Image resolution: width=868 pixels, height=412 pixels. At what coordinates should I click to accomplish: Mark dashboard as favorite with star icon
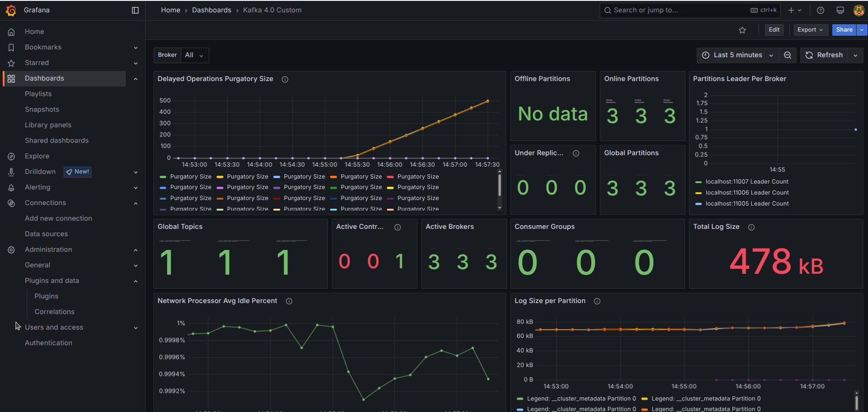pyautogui.click(x=743, y=30)
